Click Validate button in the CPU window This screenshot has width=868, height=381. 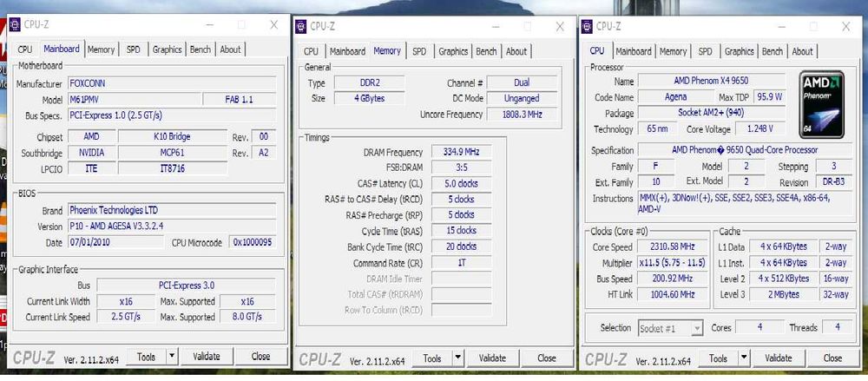tap(779, 358)
